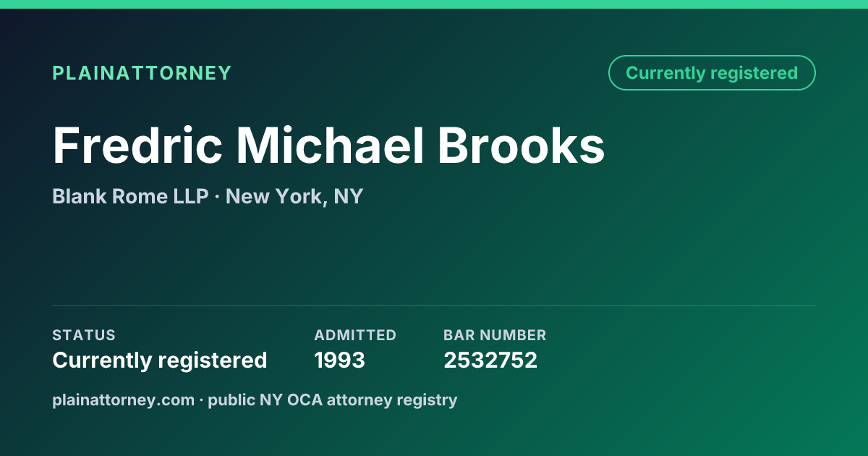Click the LLP suffix in firm name
Screen dimensions: 868x456
pos(192,196)
